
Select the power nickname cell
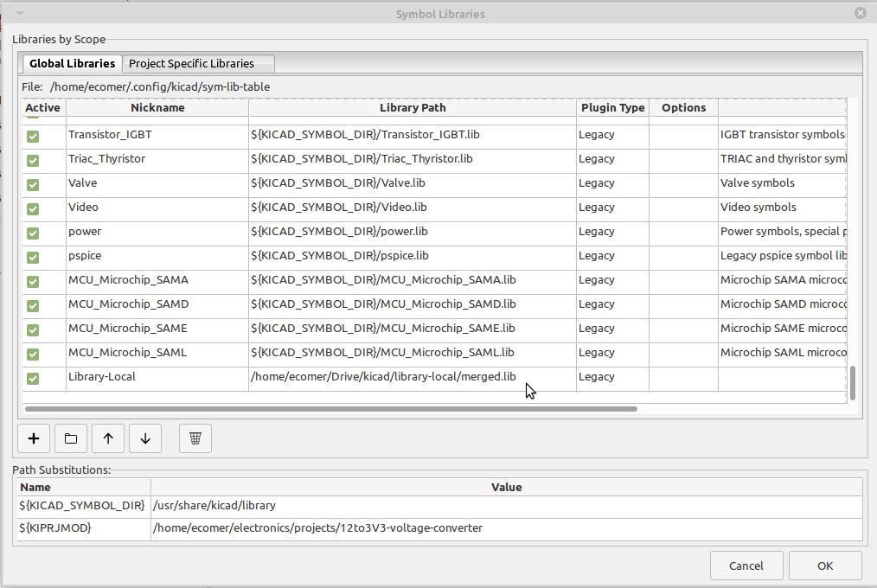tap(157, 233)
